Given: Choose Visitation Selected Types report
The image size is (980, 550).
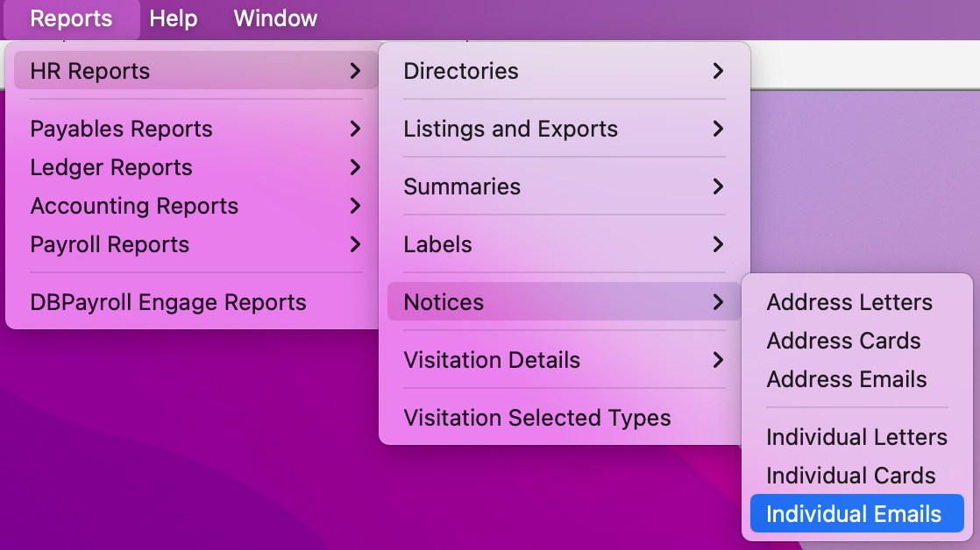Looking at the screenshot, I should pyautogui.click(x=536, y=418).
